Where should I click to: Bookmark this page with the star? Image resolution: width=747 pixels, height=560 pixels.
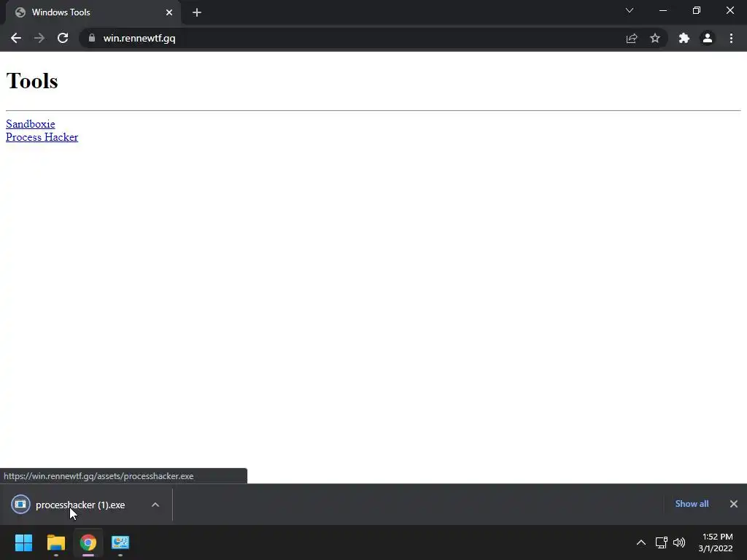(x=655, y=38)
